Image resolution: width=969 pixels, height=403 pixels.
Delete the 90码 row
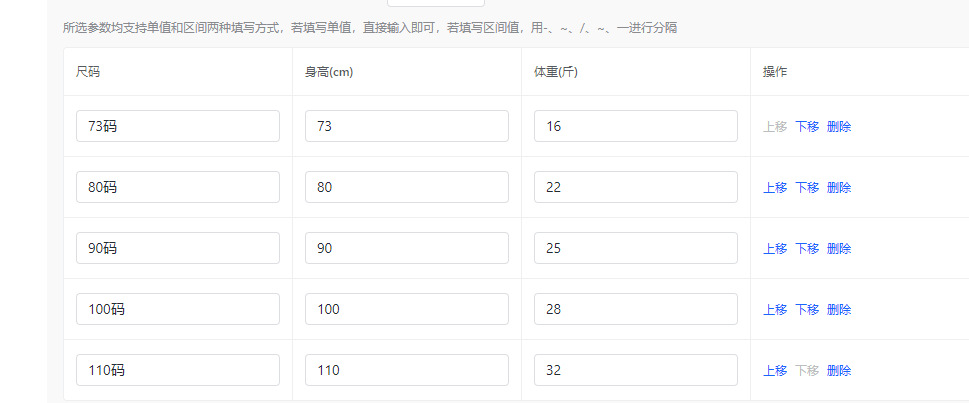839,249
